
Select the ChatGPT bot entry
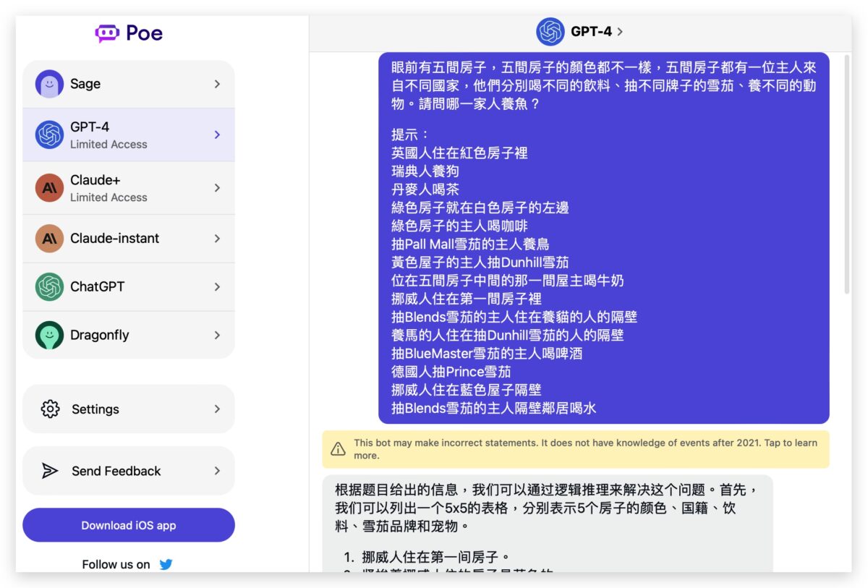click(x=129, y=287)
